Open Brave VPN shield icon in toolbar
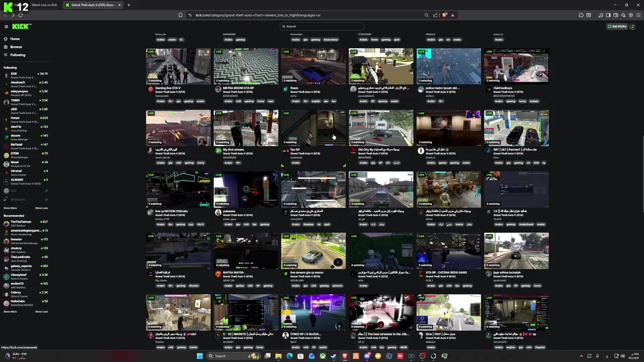The width and height of the screenshot is (644, 362). tap(630, 15)
